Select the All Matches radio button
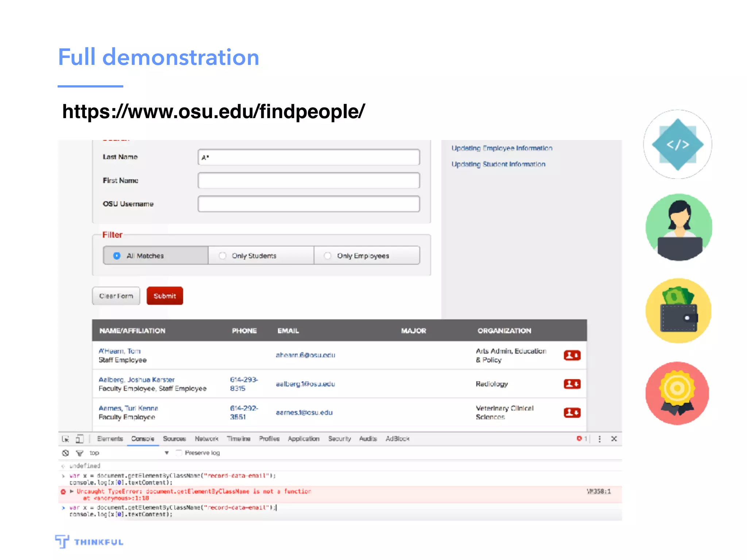 tap(117, 256)
